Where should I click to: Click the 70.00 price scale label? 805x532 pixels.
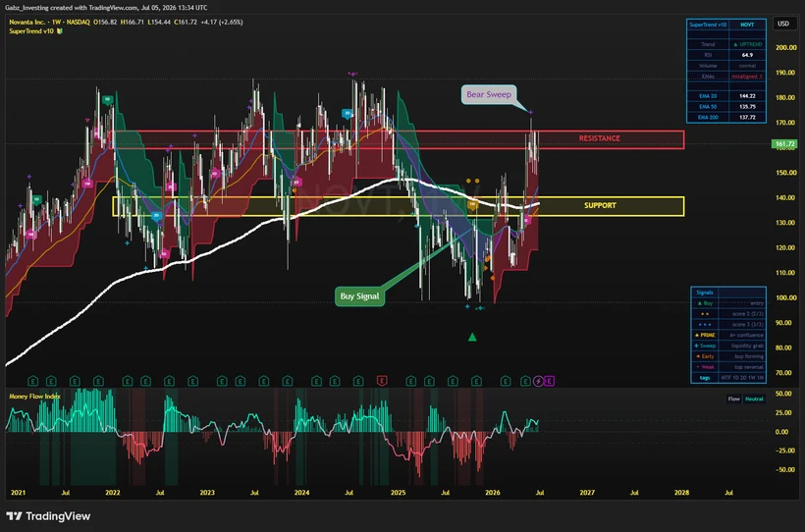click(x=784, y=373)
